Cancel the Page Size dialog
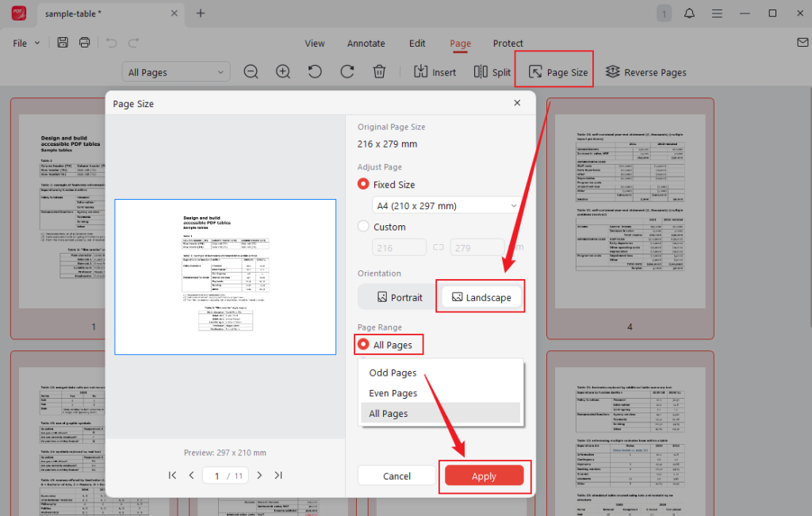This screenshot has height=516, width=812. coord(396,476)
